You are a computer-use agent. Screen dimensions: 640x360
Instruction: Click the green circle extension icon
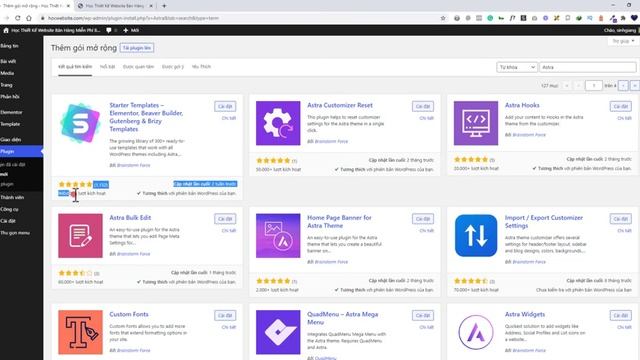(x=490, y=18)
